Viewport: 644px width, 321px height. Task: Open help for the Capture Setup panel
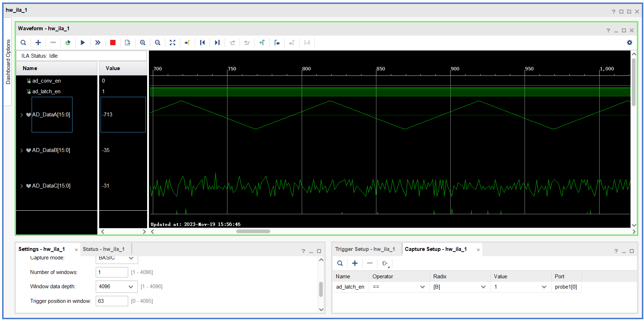click(x=616, y=251)
